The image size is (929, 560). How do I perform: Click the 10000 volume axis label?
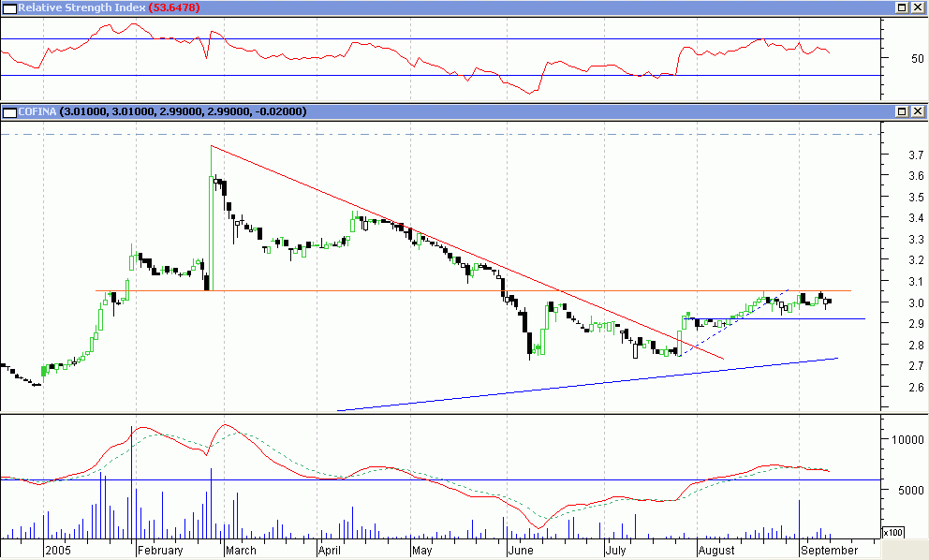click(x=907, y=440)
